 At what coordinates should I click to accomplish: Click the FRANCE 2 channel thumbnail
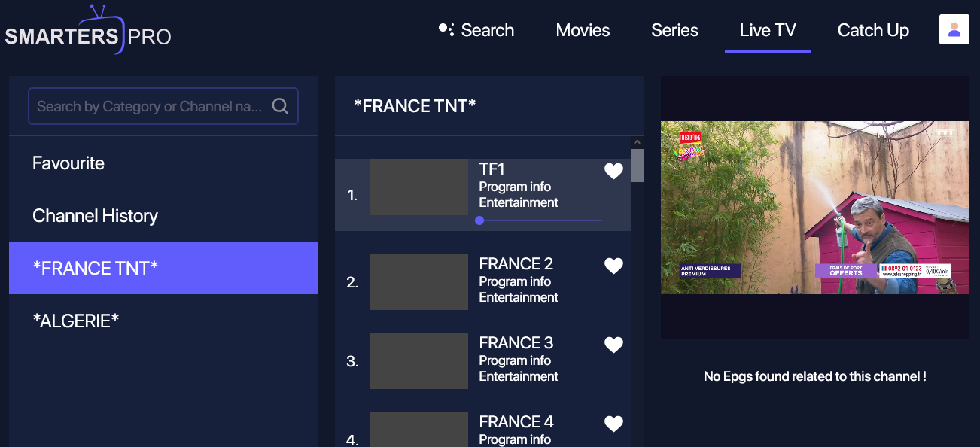[419, 281]
